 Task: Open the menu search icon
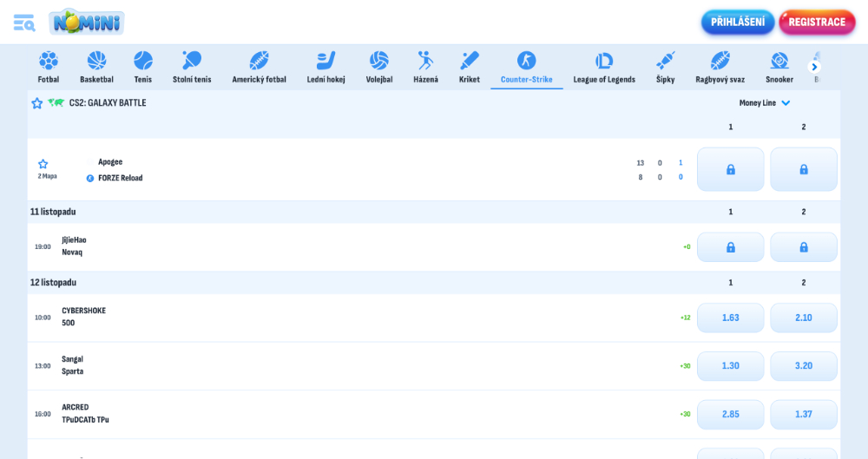tap(23, 23)
